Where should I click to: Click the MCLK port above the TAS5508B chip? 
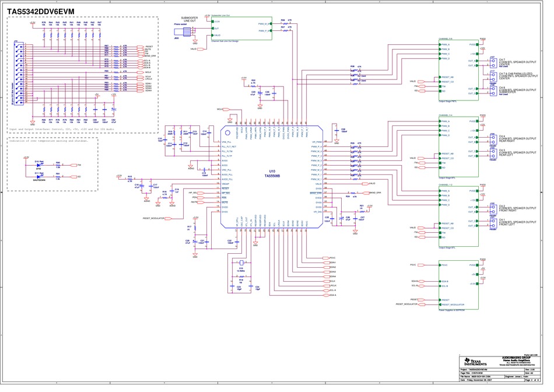226,109
